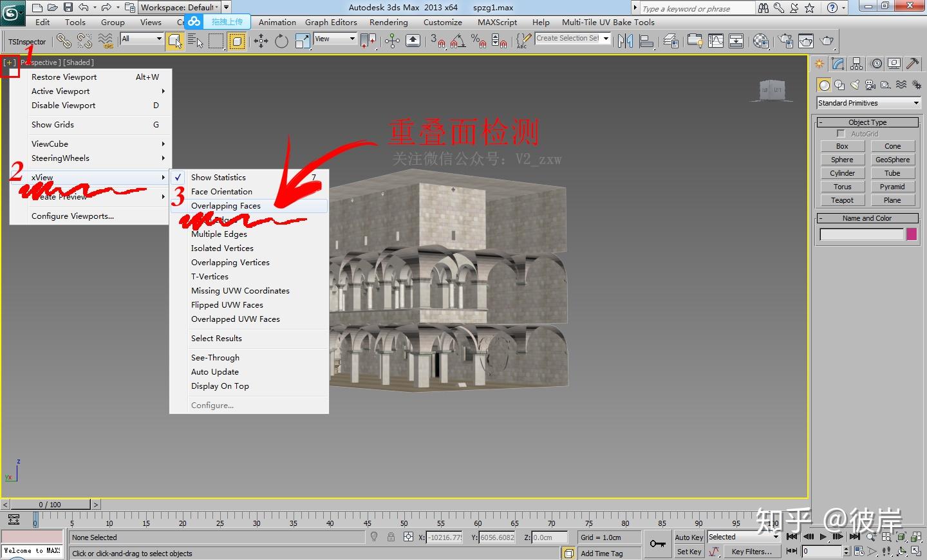Click the Set Key button
This screenshot has height=560, width=927.
(x=689, y=552)
